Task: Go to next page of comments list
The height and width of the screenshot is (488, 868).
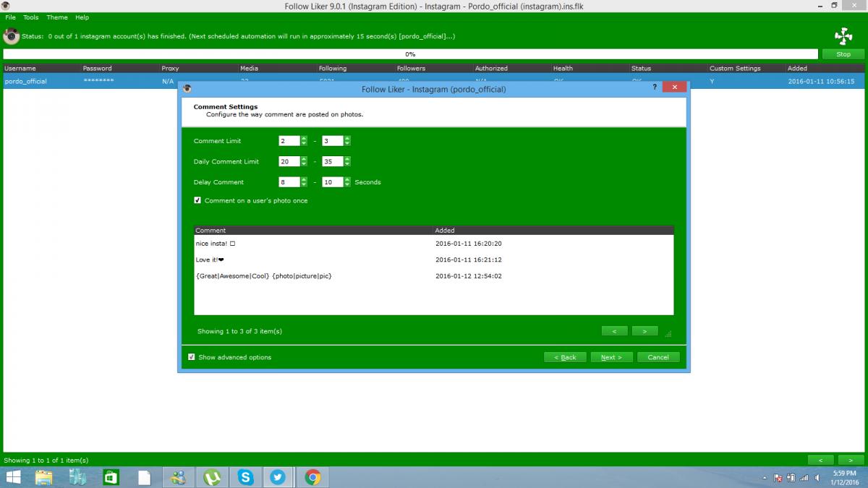Action: click(x=644, y=331)
